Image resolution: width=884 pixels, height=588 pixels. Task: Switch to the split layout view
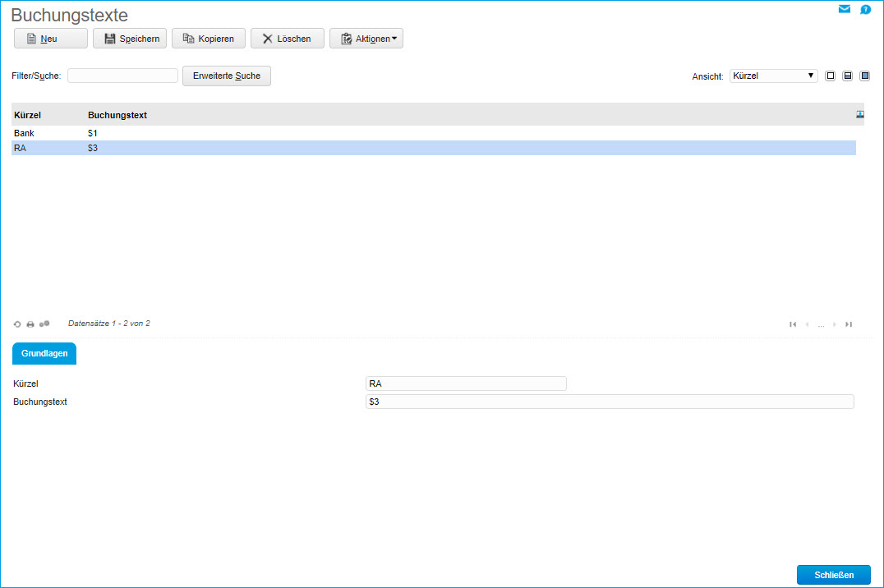pos(847,76)
